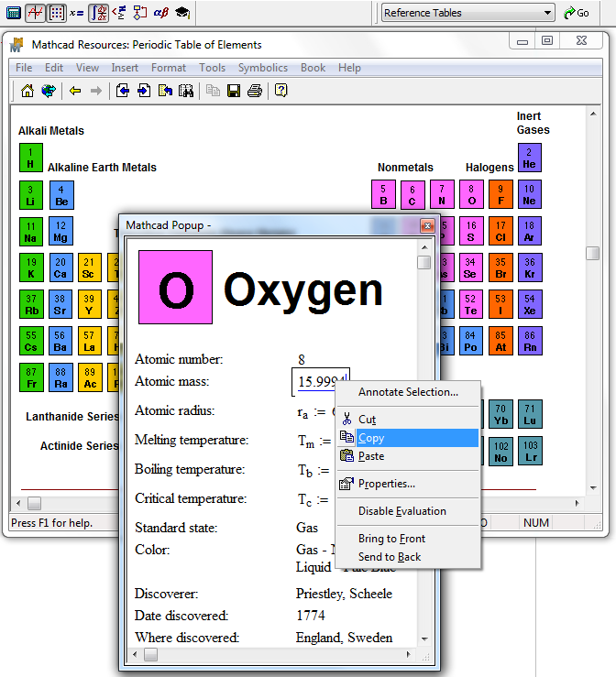
Task: Choose Annotate Selection in context menu
Action: (x=408, y=392)
